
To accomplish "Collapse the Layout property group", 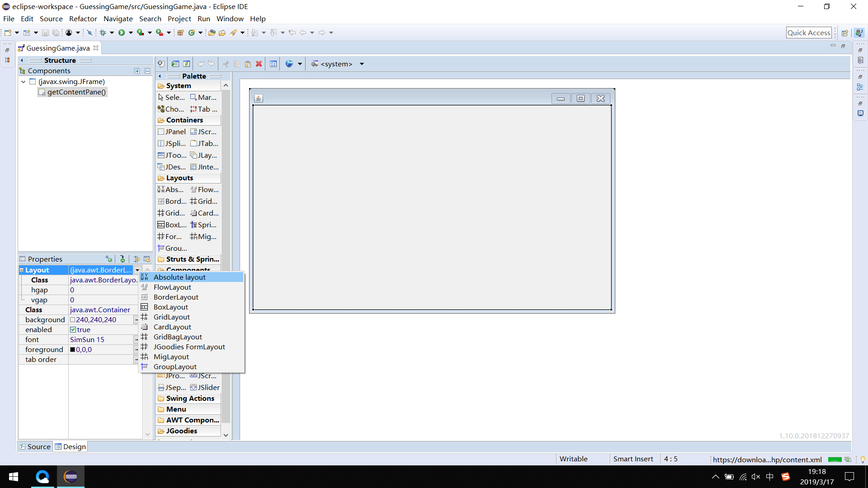I will [x=21, y=270].
